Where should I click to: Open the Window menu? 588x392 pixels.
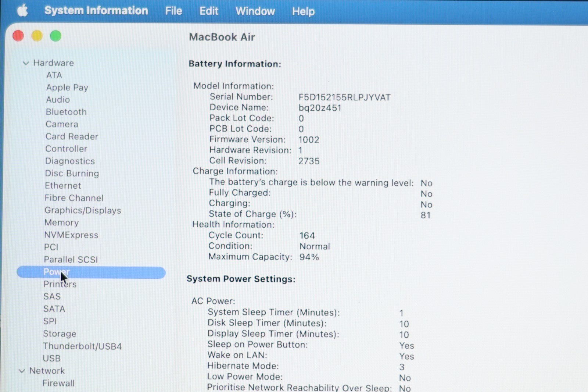[x=255, y=11]
